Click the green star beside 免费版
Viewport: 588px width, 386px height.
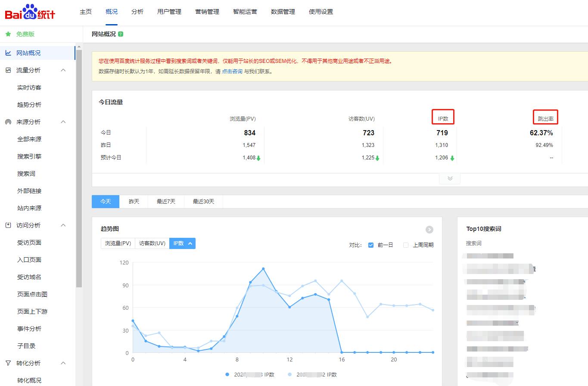[x=8, y=34]
